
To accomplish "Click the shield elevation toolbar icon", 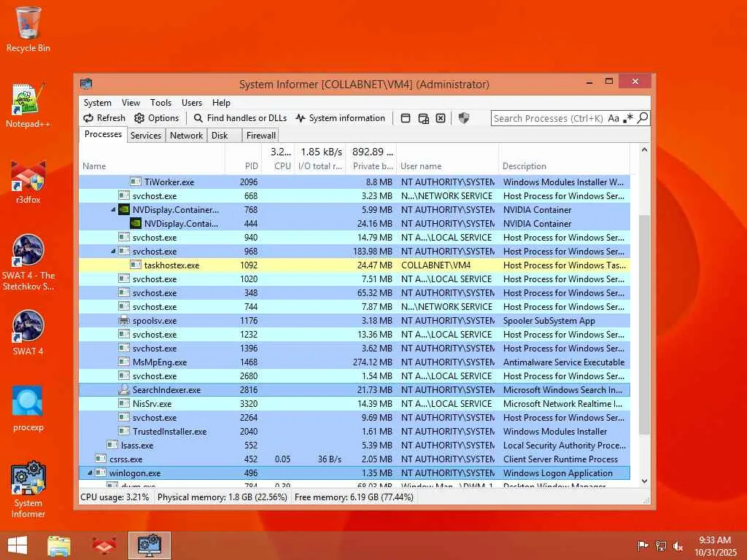I will (x=463, y=118).
